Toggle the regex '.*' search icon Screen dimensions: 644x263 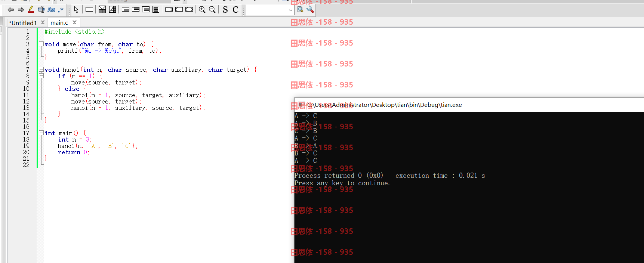tap(61, 10)
